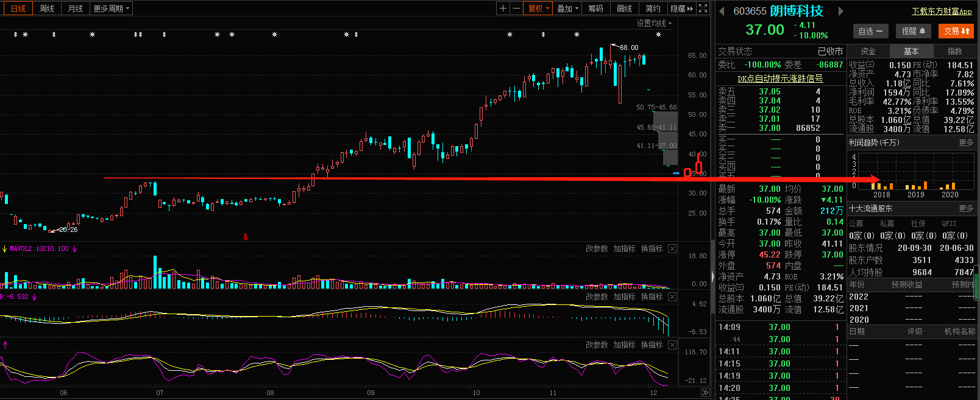Click 换指标 in the KDJ panel
This screenshot has height=400, width=980.
(x=652, y=345)
